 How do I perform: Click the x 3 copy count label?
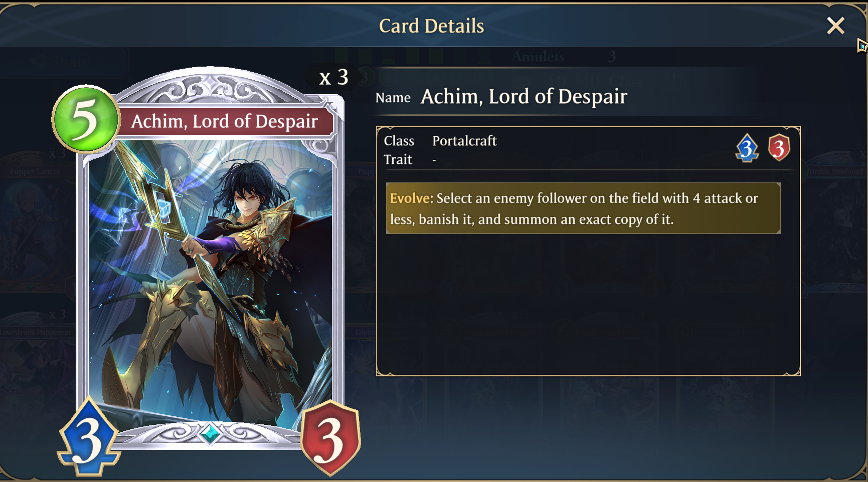pyautogui.click(x=334, y=77)
